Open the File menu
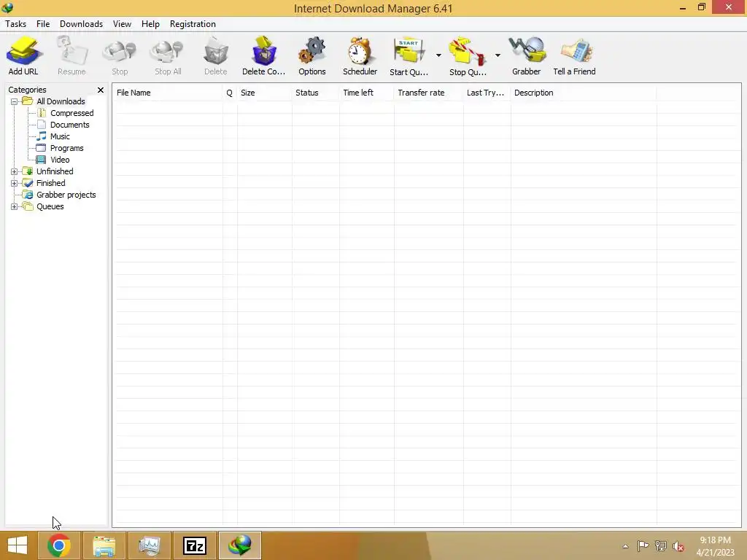 (43, 24)
